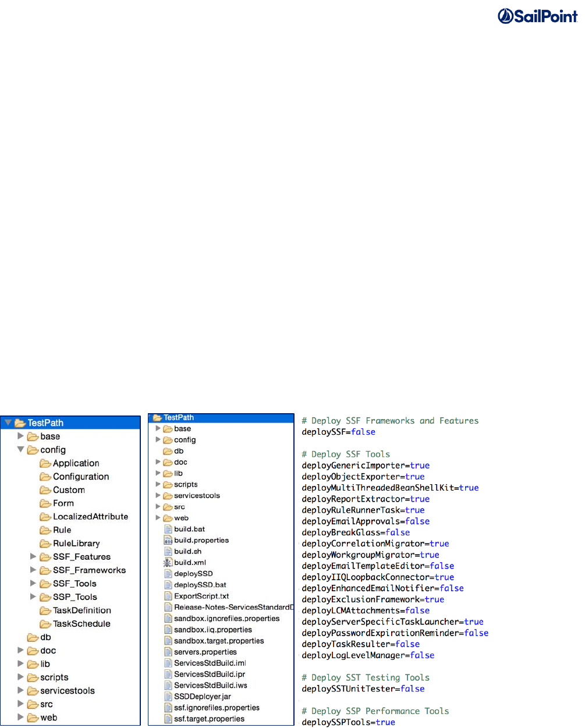Expand the SSF_Frameworks folder arrow
Image resolution: width=585 pixels, height=728 pixels.
pyautogui.click(x=33, y=570)
